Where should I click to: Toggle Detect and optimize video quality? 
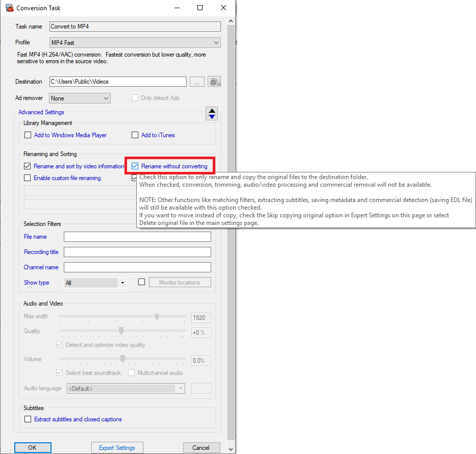point(60,345)
